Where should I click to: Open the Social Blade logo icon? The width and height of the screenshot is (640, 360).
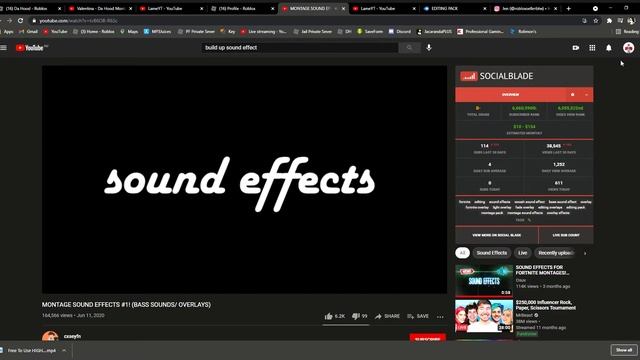469,76
